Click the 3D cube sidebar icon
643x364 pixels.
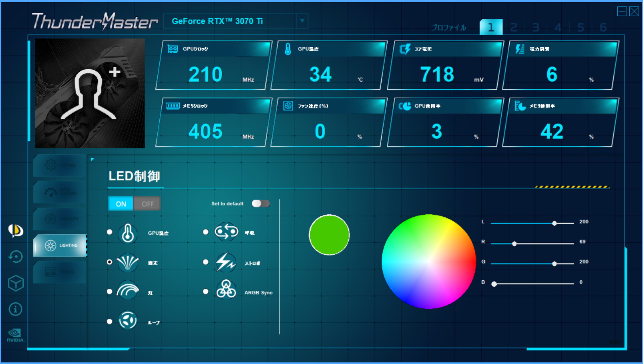(x=16, y=283)
